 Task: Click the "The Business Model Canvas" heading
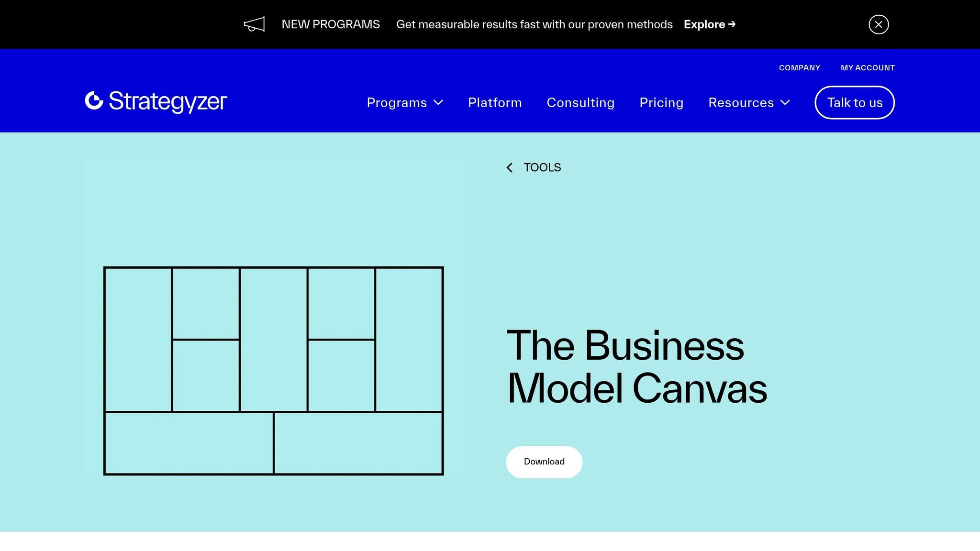pos(637,367)
